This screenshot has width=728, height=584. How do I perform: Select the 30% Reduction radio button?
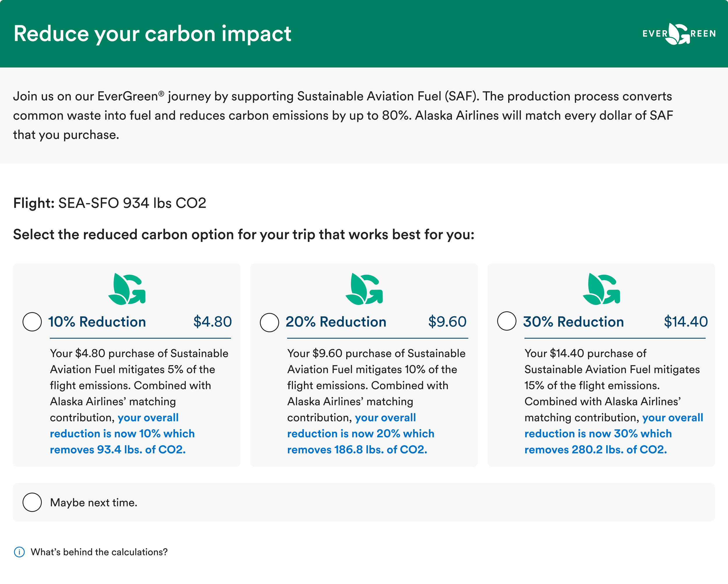pyautogui.click(x=507, y=321)
